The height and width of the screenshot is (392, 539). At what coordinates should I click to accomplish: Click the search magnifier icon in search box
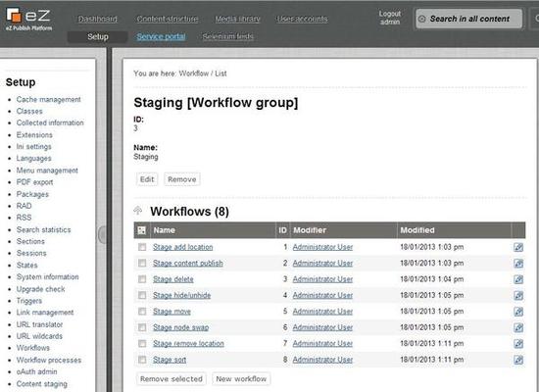[421, 19]
